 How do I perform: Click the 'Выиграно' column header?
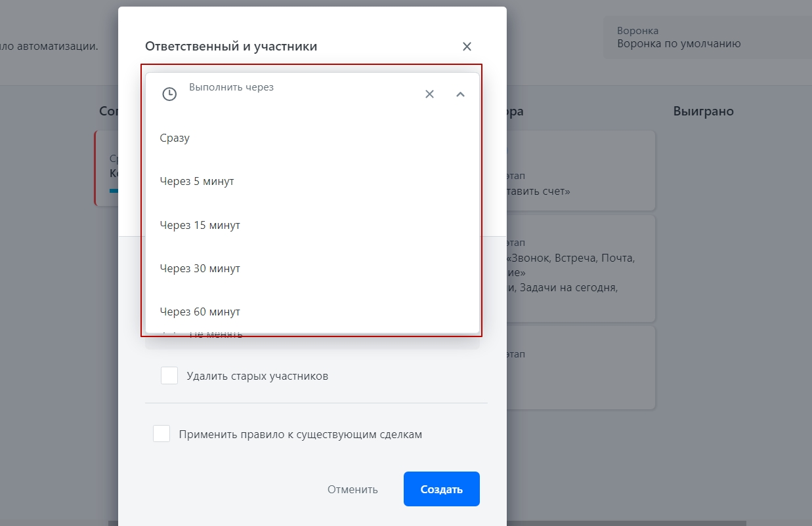pyautogui.click(x=703, y=111)
